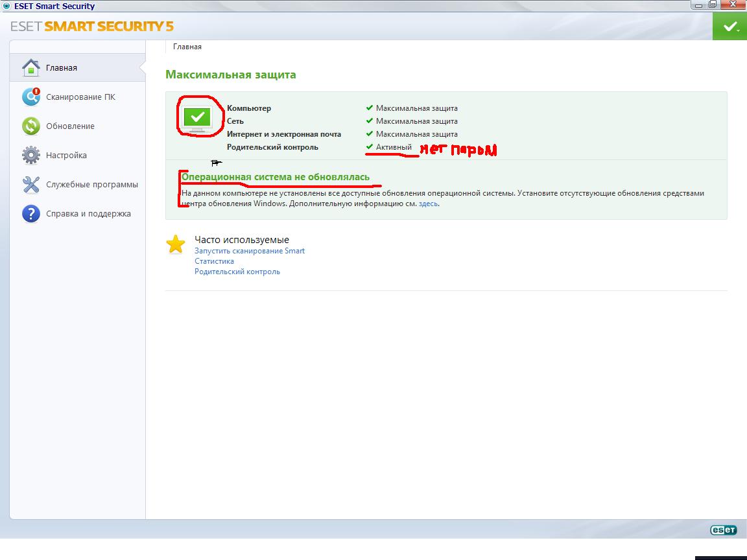Close the ESET Smart Security window
Image resolution: width=747 pixels, height=560 pixels.
click(x=733, y=5)
